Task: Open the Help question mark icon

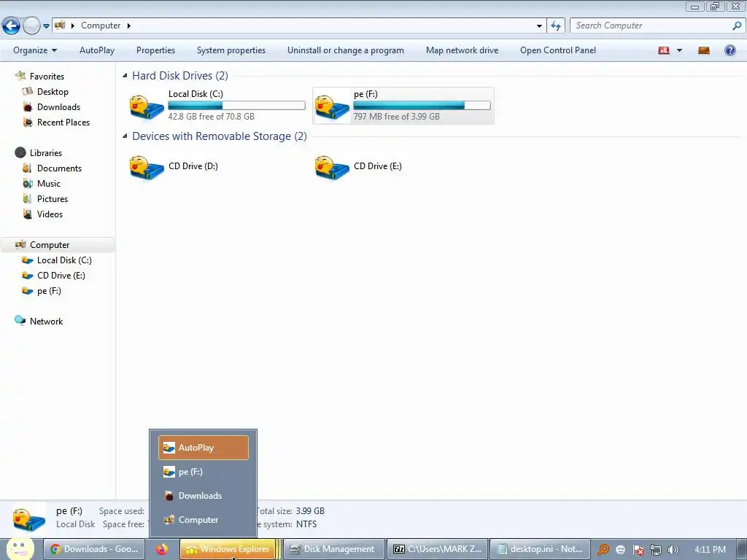Action: (x=729, y=50)
